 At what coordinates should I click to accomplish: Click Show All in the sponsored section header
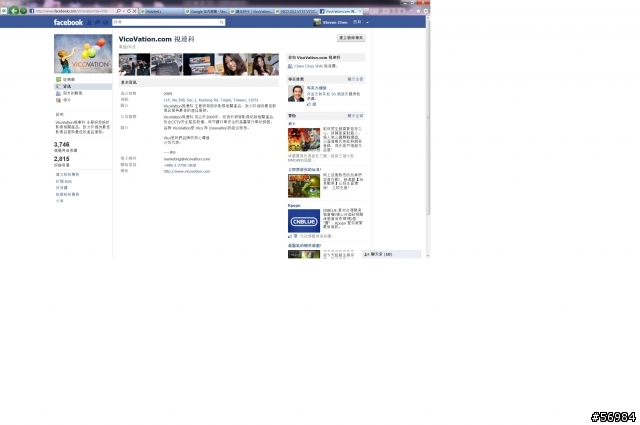(x=355, y=116)
